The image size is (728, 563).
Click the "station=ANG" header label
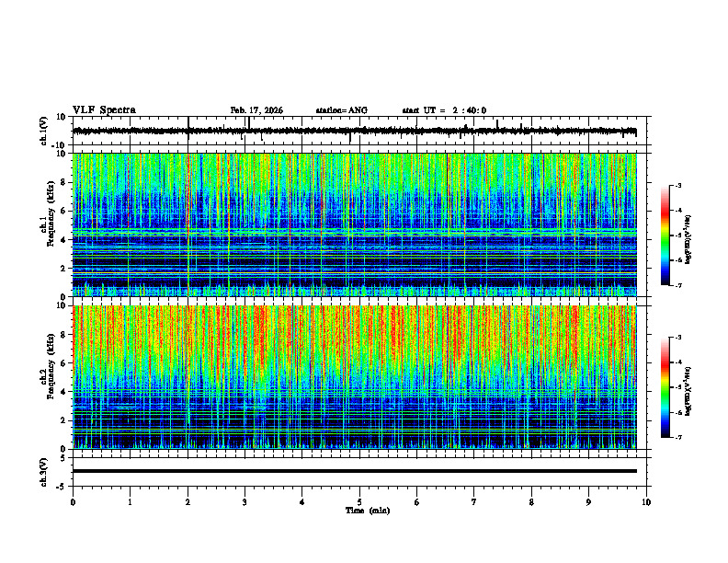point(341,110)
